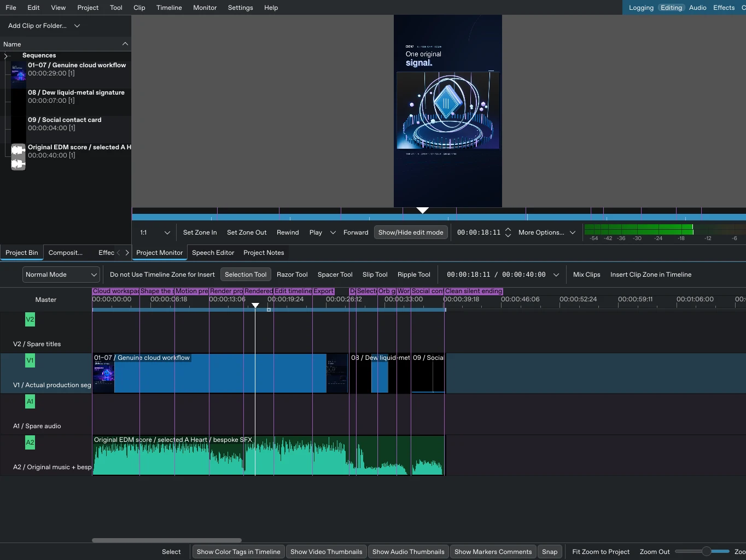Open the Normal Mode edit dropdown
This screenshot has height=560, width=746.
click(x=61, y=275)
